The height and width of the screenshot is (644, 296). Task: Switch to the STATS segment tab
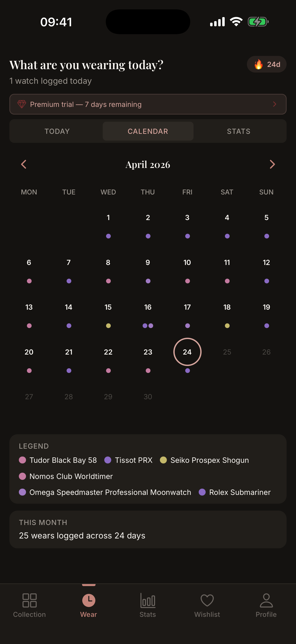tap(239, 131)
